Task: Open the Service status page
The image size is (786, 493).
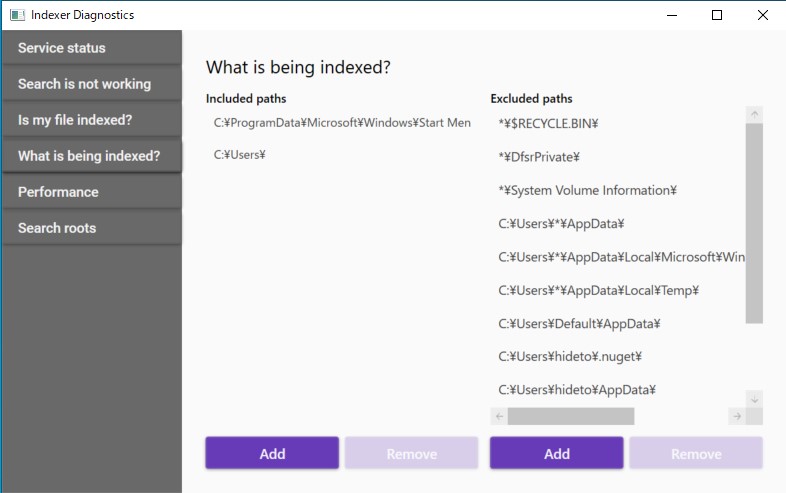Action: (x=91, y=48)
